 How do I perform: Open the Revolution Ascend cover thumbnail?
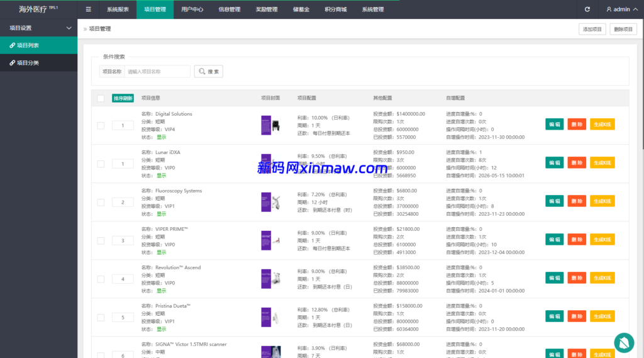270,279
